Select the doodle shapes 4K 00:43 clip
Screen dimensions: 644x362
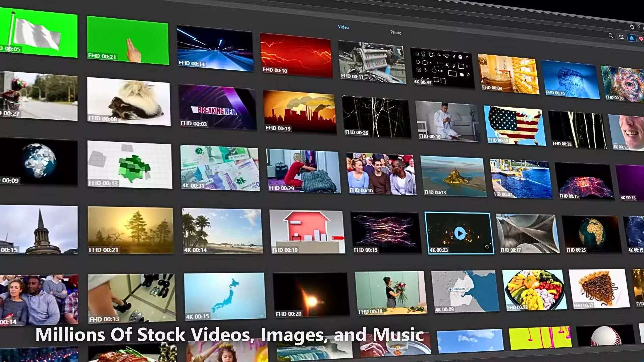pos(442,68)
